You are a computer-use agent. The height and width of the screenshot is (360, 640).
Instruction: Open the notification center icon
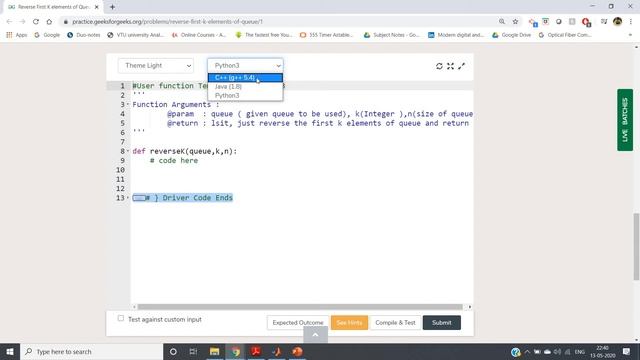[627, 351]
